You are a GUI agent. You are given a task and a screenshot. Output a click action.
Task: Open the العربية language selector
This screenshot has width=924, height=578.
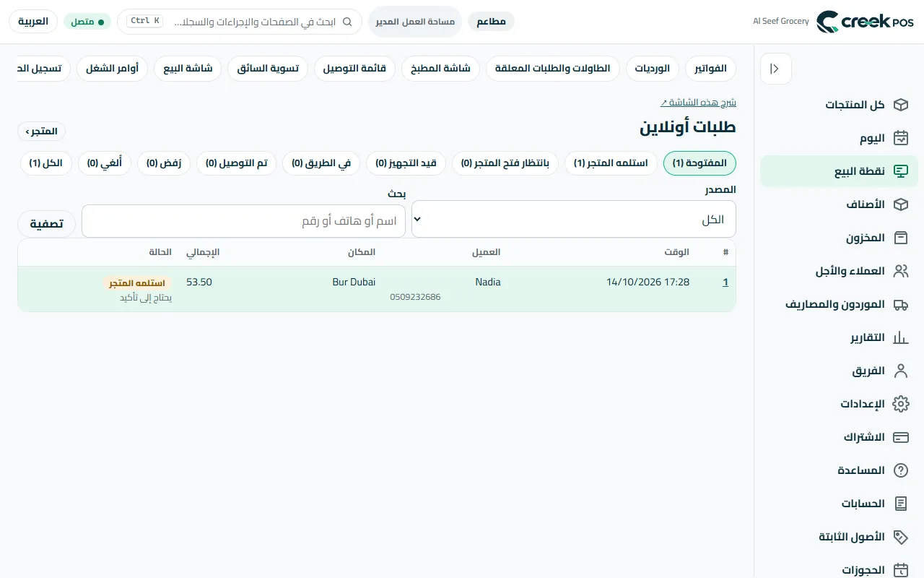point(33,22)
